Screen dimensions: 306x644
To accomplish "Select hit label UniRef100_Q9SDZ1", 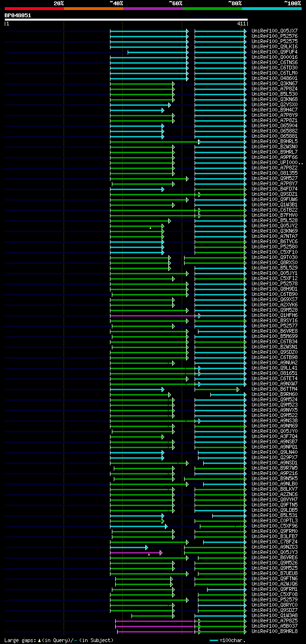I will click(x=274, y=194).
